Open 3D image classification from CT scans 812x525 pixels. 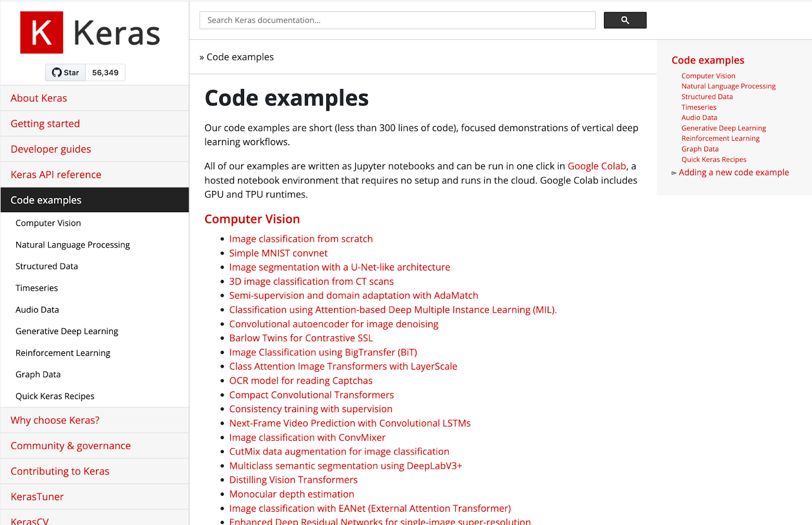coord(312,281)
